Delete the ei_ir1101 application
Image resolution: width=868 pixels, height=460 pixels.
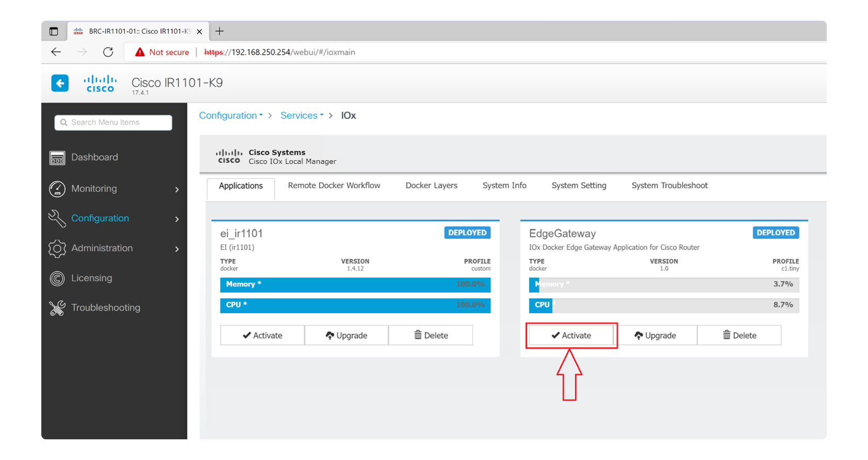[x=431, y=335]
